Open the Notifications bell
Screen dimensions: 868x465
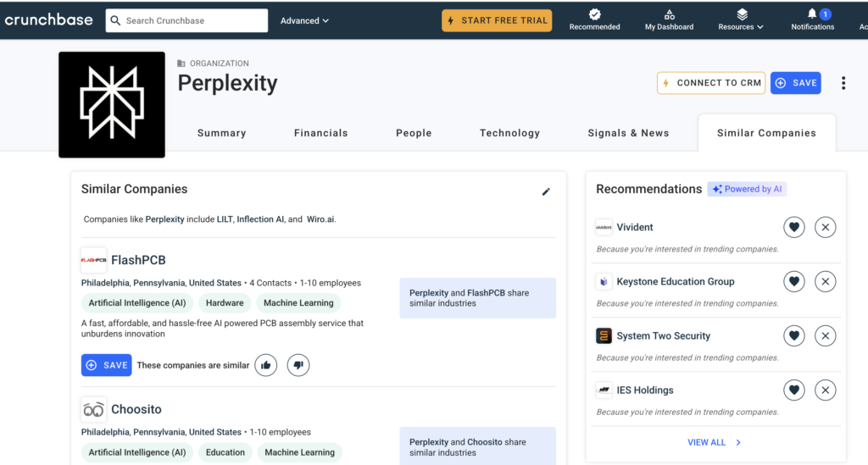tap(812, 14)
